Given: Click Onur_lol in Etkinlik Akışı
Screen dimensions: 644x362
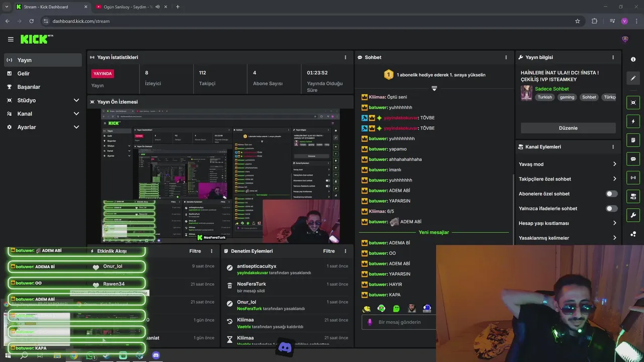Looking at the screenshot, I should tap(113, 266).
